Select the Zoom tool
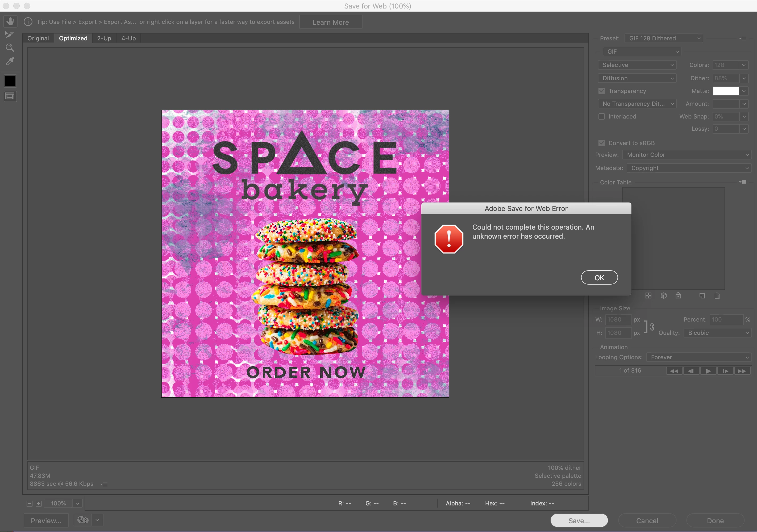Image resolution: width=757 pixels, height=532 pixels. (10, 48)
